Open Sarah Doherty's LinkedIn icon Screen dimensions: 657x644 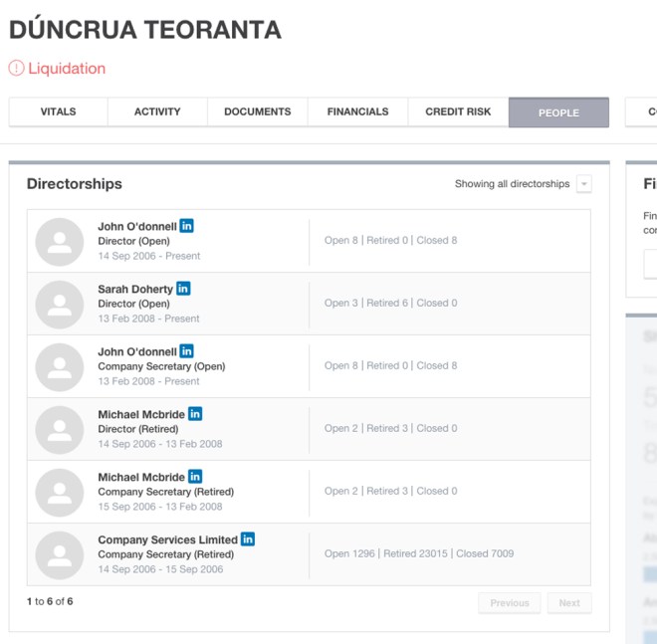[x=183, y=289]
